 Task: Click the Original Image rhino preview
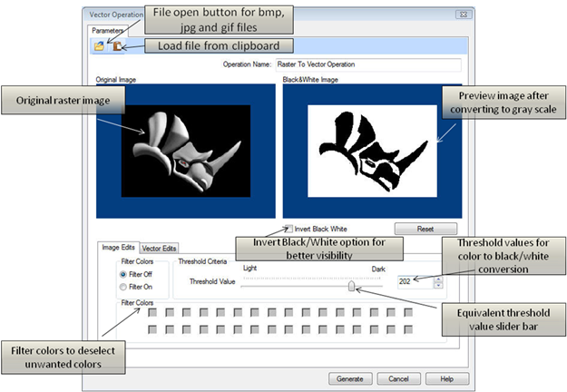coord(185,151)
